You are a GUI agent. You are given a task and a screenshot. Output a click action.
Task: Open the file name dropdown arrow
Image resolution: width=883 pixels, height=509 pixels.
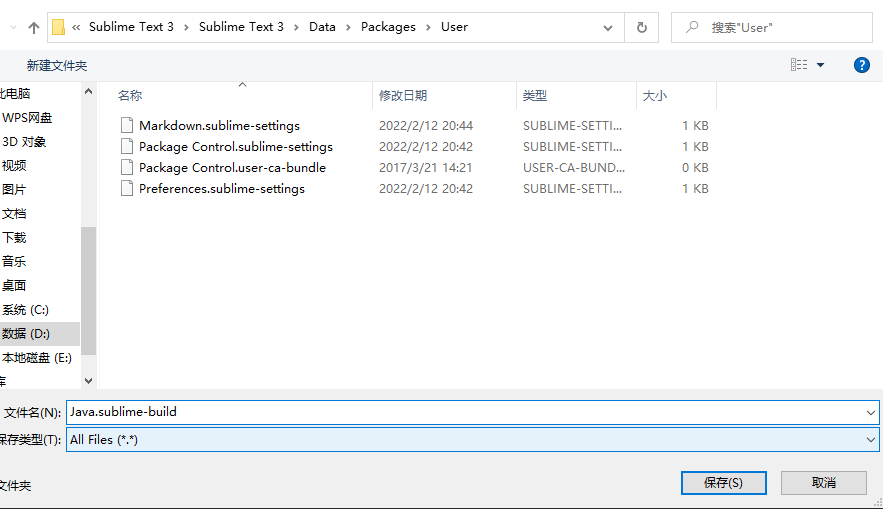coord(871,413)
